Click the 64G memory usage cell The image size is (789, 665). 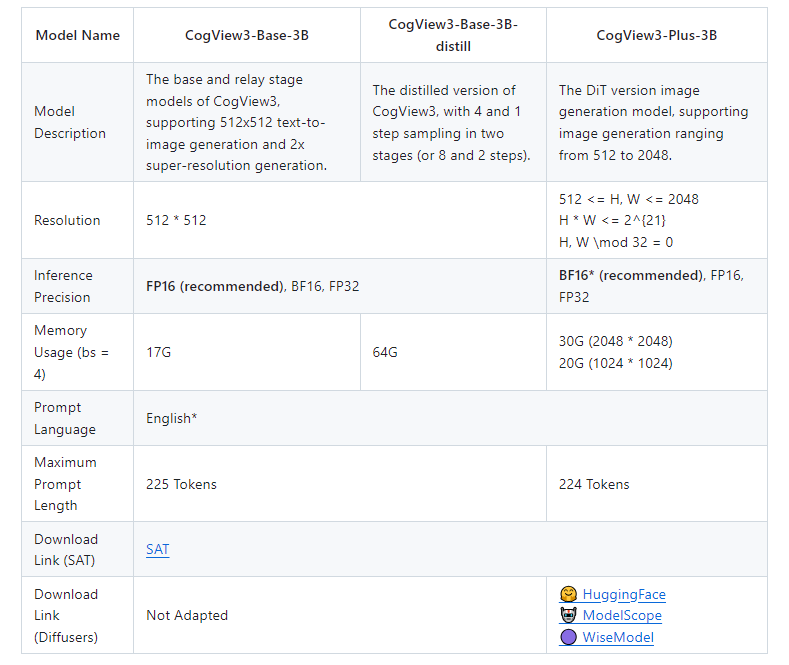pyautogui.click(x=453, y=352)
